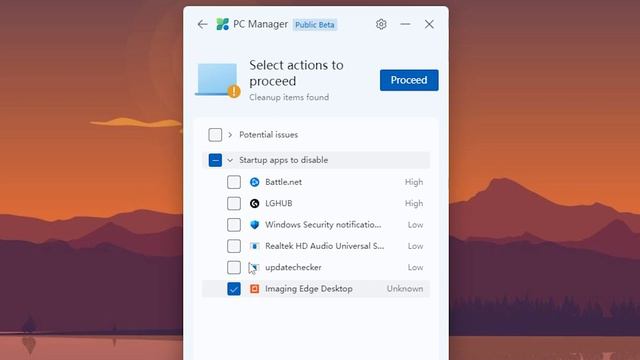Click the Battle.net app icon
Screen dimensions: 640x360
254,182
